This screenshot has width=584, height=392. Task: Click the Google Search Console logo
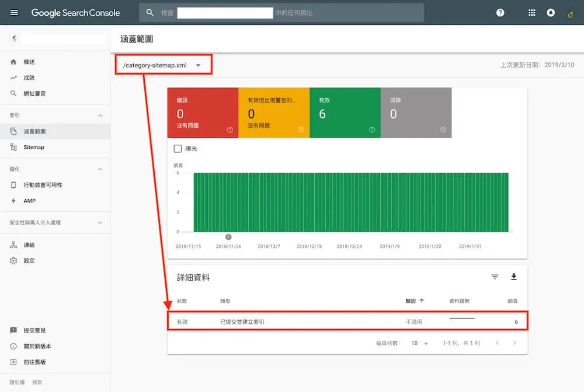click(x=75, y=13)
